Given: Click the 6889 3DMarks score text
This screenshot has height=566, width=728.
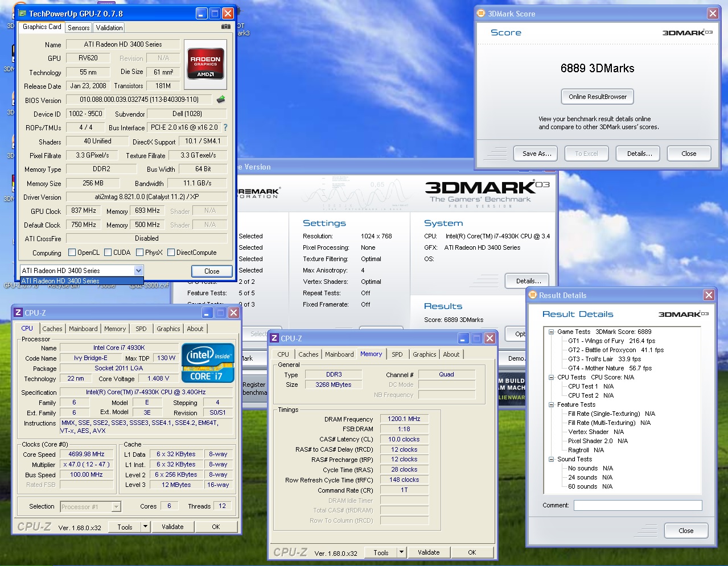Looking at the screenshot, I should [x=597, y=68].
